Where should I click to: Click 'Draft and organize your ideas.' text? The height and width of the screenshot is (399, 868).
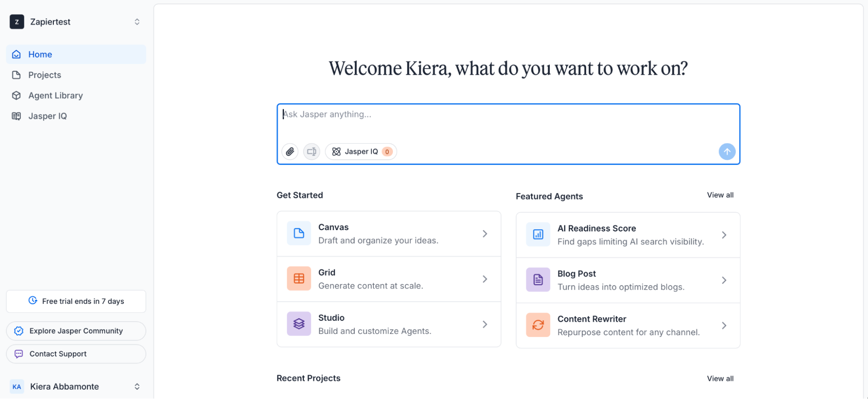point(378,241)
